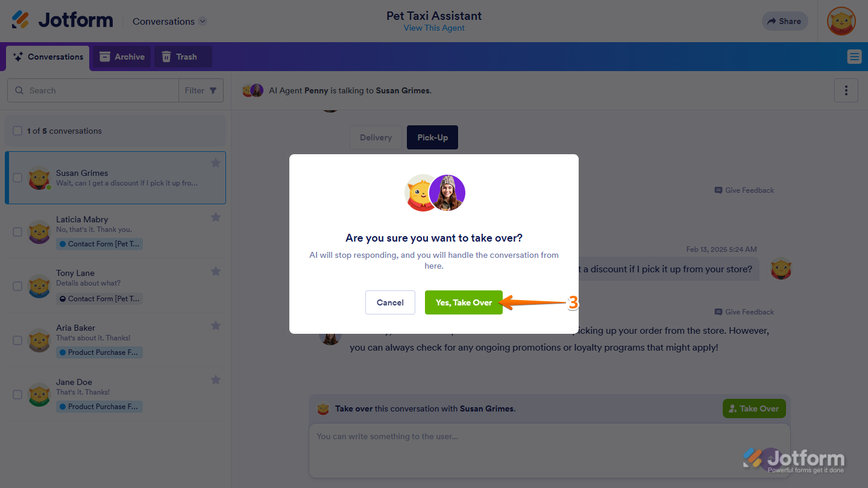Star the Jane Doe conversation
This screenshot has width=868, height=488.
click(x=216, y=380)
